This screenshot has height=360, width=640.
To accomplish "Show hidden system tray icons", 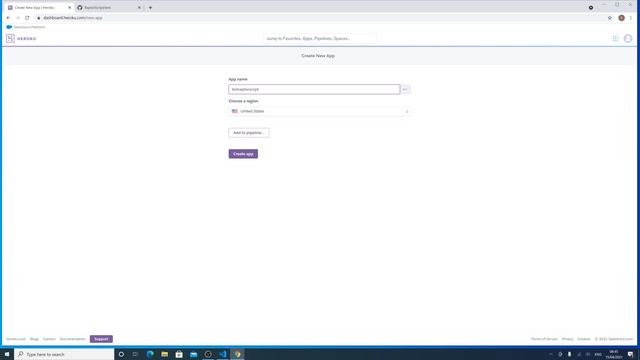I will pyautogui.click(x=551, y=354).
